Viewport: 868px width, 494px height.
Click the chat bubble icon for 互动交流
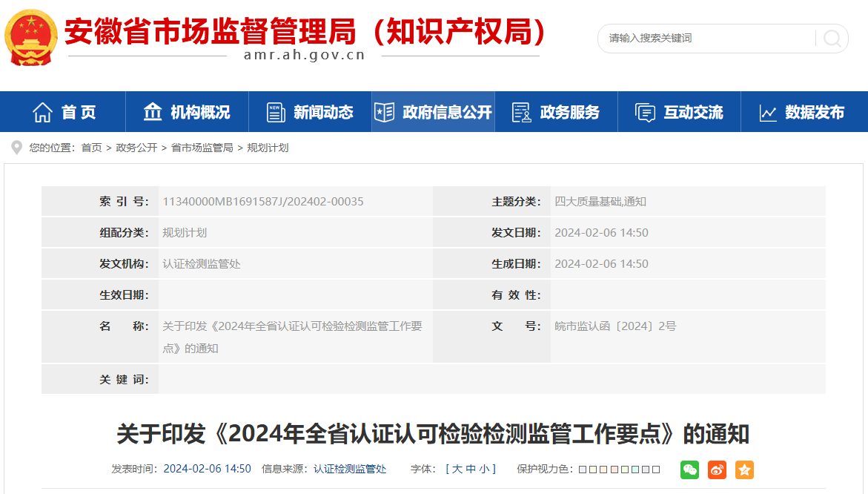[645, 113]
